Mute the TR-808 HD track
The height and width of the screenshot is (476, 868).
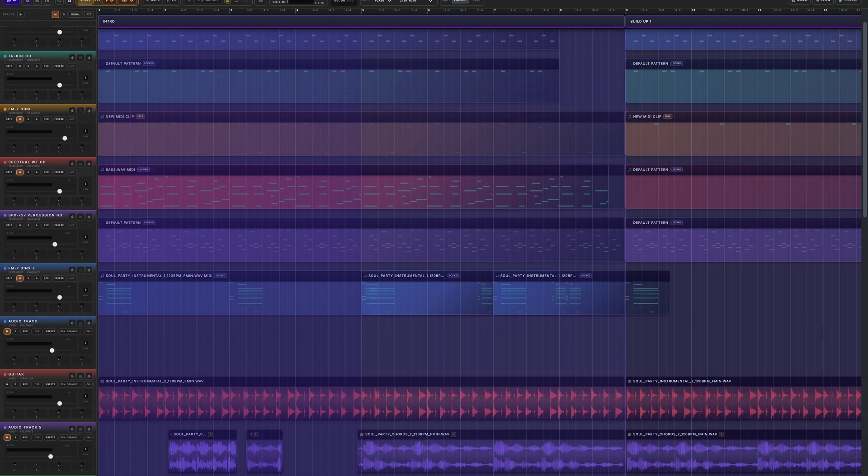click(19, 66)
